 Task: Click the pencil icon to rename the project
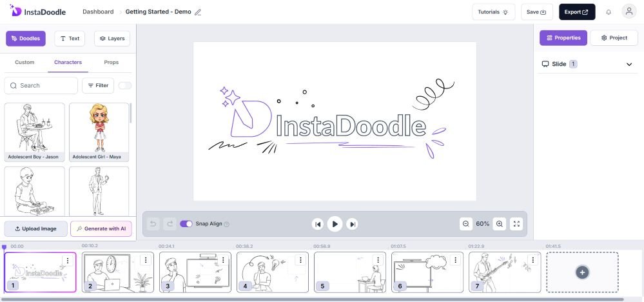[x=198, y=12]
